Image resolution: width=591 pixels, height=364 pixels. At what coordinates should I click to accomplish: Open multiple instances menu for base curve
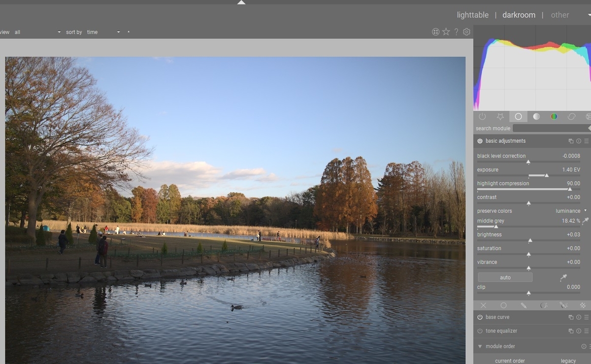pyautogui.click(x=571, y=317)
